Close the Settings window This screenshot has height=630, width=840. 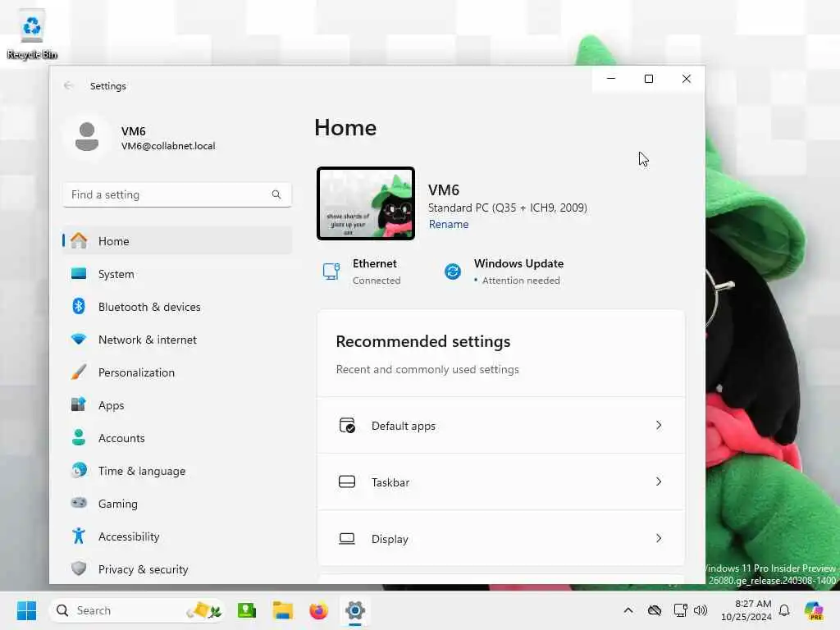[687, 79]
